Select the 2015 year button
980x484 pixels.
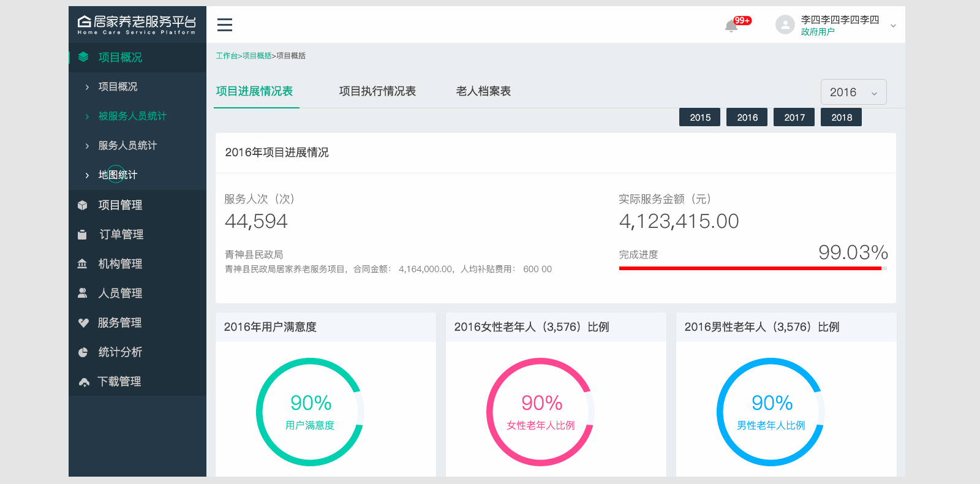(x=700, y=117)
